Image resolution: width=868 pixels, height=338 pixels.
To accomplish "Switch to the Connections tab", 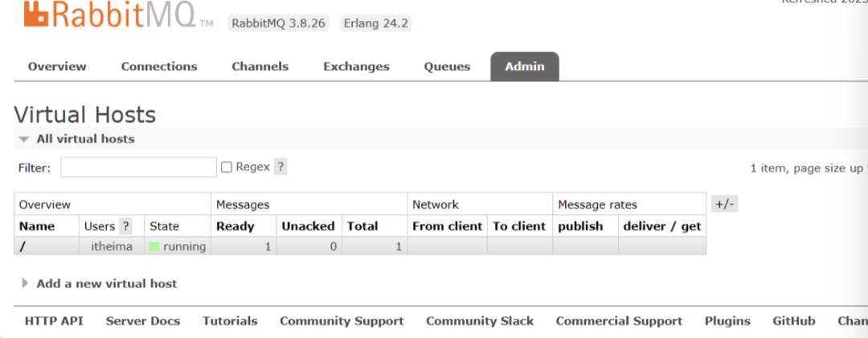I will (x=159, y=67).
